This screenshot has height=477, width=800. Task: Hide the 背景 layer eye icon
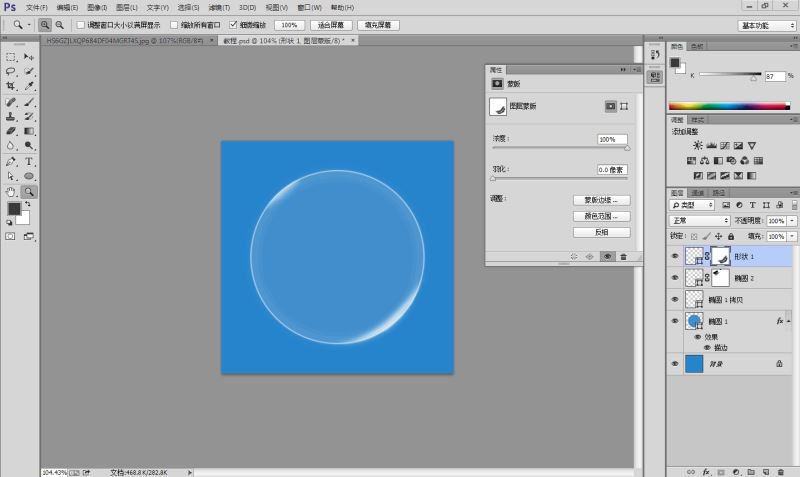coord(675,364)
